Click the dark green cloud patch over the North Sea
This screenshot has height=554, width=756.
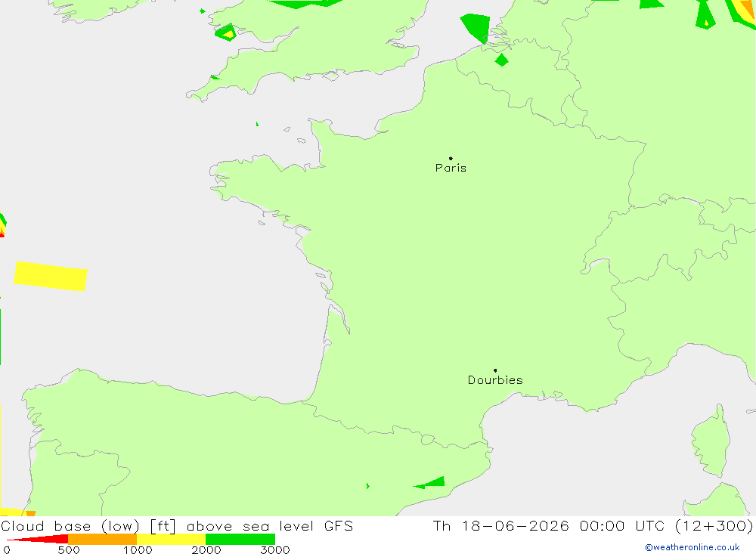coord(476,27)
